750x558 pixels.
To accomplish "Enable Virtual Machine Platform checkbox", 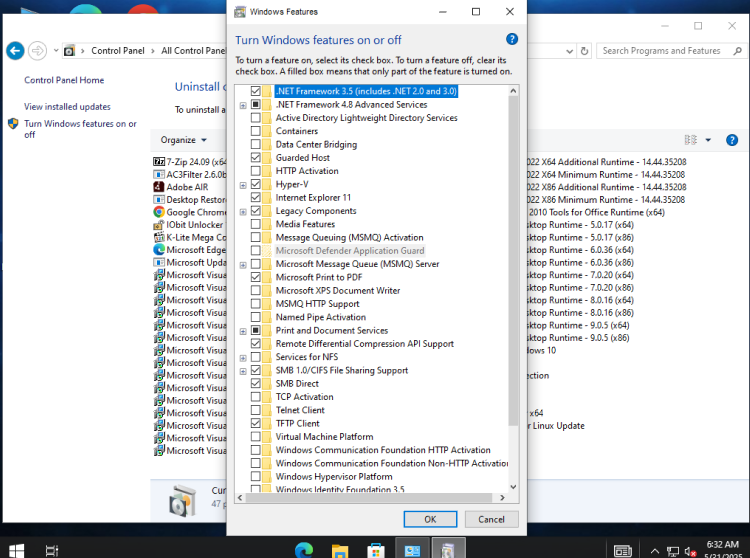I will [255, 437].
